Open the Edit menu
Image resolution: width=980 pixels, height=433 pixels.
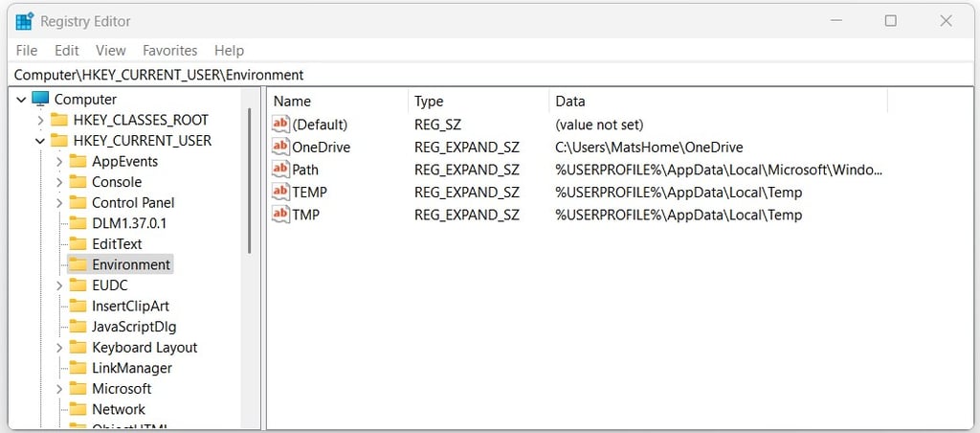[67, 51]
